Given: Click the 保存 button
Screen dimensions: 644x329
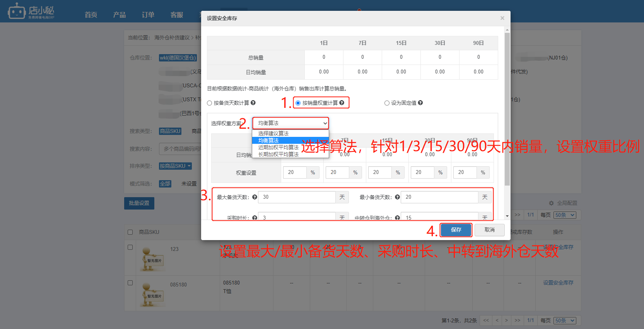Looking at the screenshot, I should 456,230.
